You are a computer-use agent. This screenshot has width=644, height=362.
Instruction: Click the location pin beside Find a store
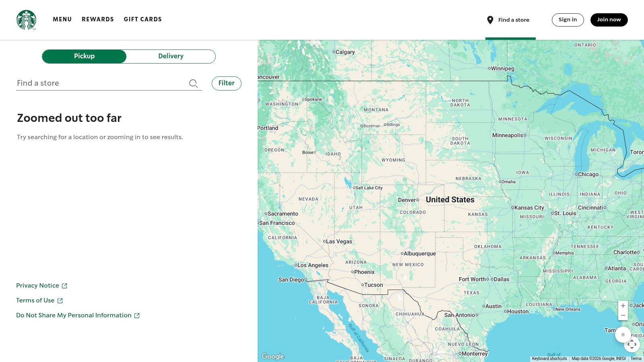pyautogui.click(x=489, y=20)
